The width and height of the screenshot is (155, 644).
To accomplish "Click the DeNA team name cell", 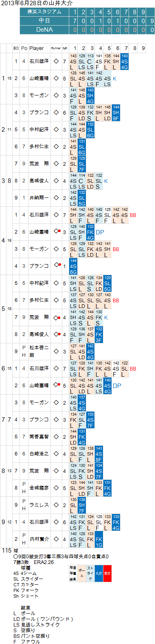I will point(44,29).
